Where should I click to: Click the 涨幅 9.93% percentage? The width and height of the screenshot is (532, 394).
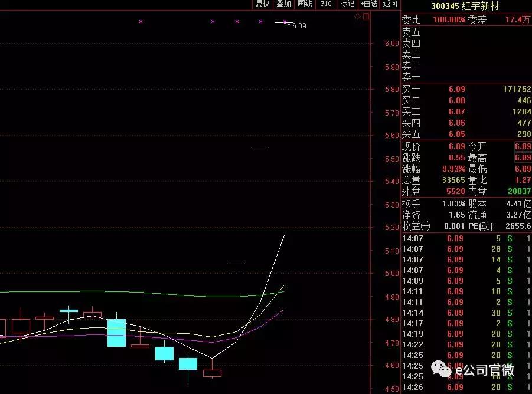pos(453,169)
